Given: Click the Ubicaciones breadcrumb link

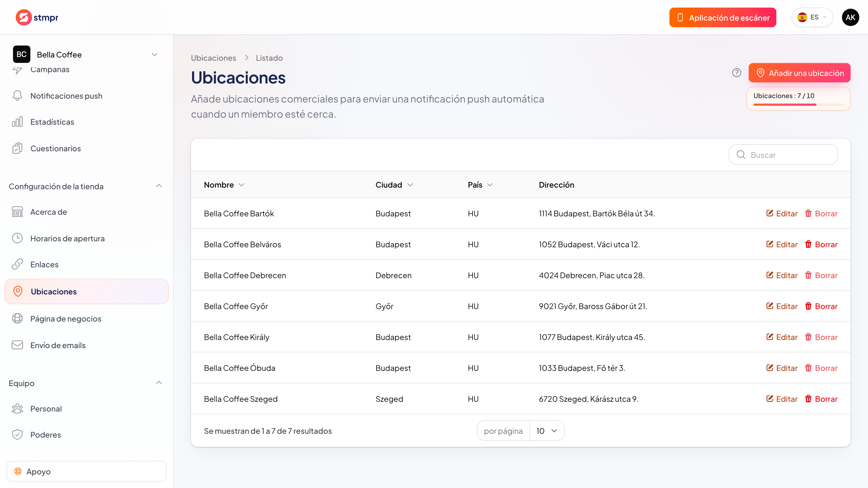Looking at the screenshot, I should [213, 58].
